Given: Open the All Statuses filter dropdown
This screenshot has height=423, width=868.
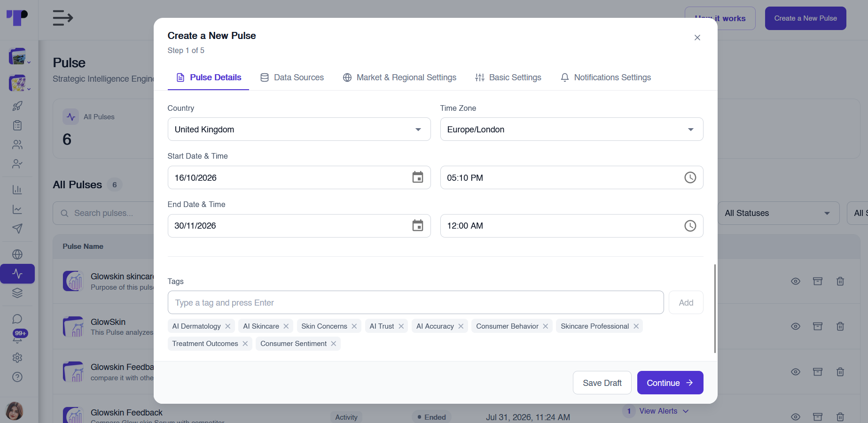Looking at the screenshot, I should click(x=778, y=213).
